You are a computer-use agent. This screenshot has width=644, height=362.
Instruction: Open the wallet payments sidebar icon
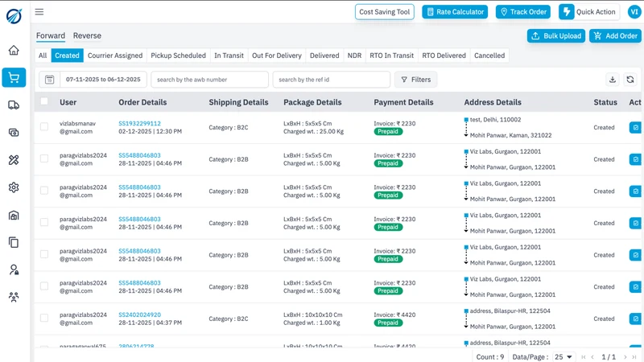14,133
